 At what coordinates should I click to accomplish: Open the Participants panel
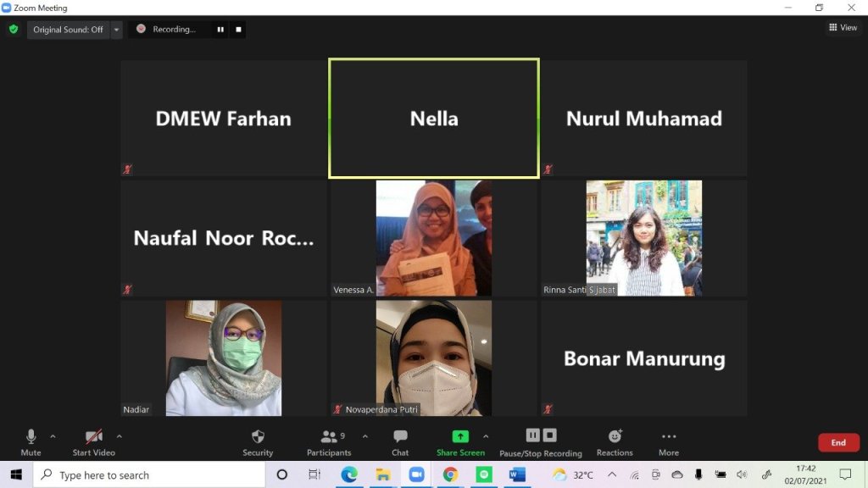(x=329, y=437)
